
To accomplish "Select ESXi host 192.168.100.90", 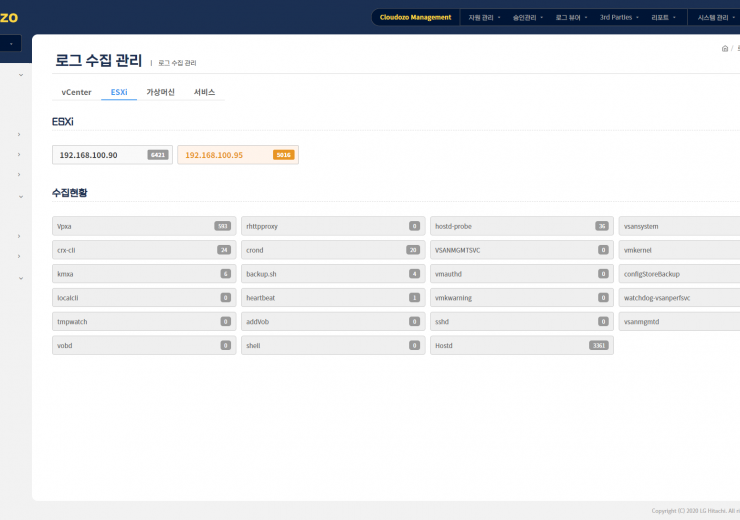I will (x=100, y=155).
